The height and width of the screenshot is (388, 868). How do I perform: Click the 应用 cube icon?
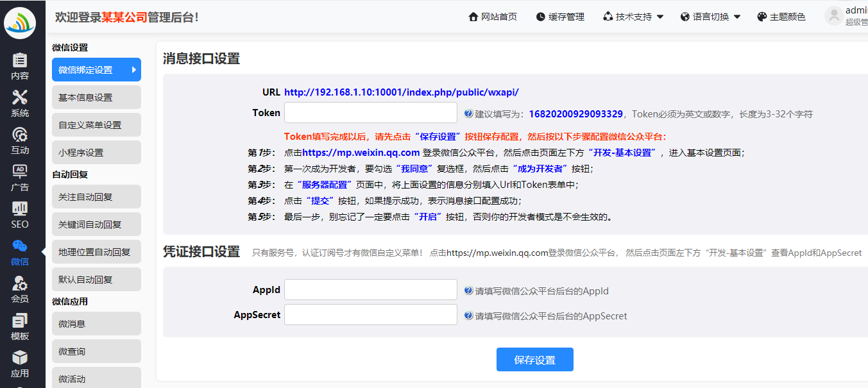(20, 358)
